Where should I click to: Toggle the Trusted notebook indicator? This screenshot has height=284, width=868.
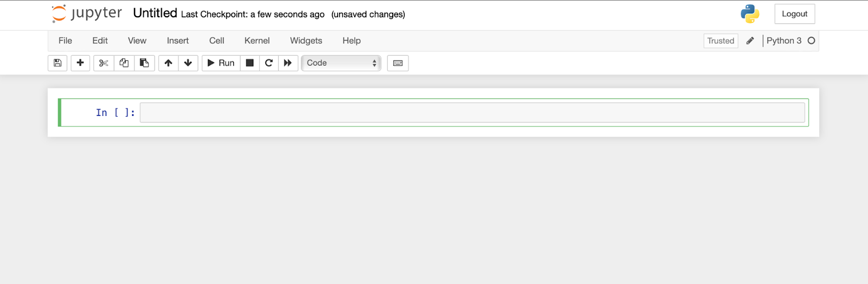click(720, 41)
